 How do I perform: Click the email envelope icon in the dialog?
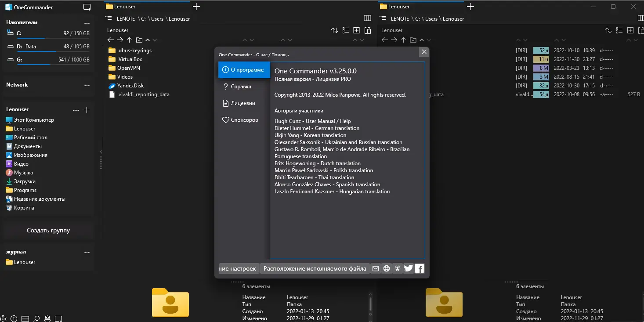(x=375, y=268)
